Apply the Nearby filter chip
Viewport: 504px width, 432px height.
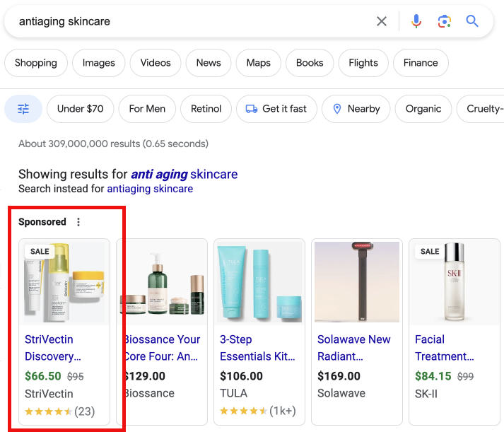click(x=356, y=109)
